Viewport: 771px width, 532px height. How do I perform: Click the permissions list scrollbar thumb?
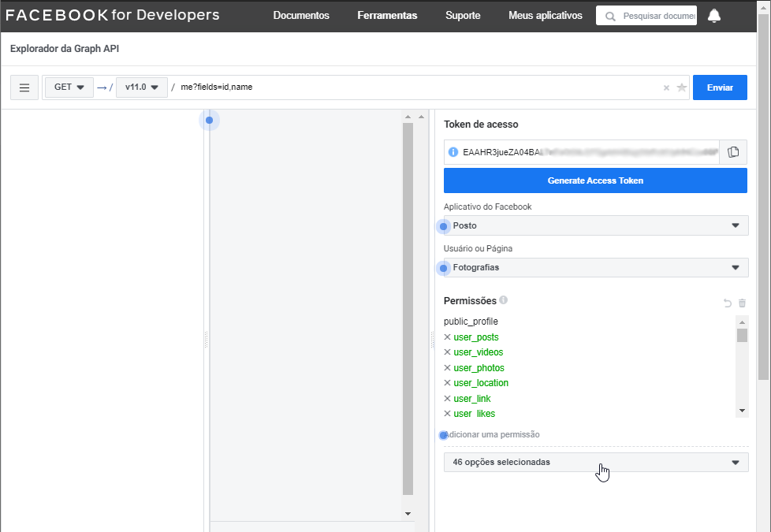pyautogui.click(x=742, y=335)
